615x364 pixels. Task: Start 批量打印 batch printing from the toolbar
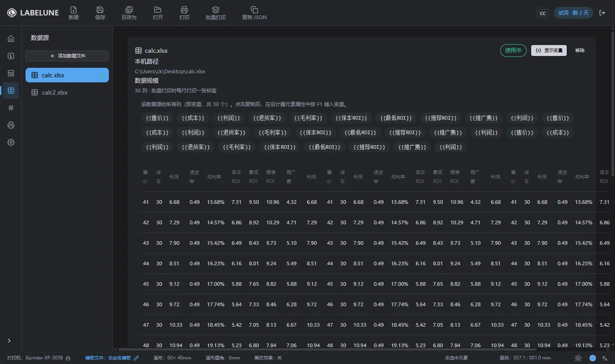point(215,13)
